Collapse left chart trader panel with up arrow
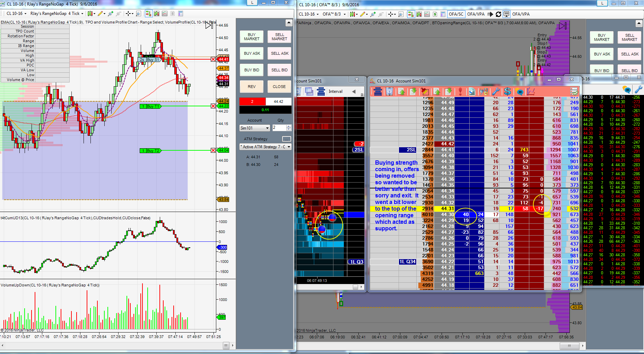Viewport: 644px width, 354px height. pyautogui.click(x=289, y=23)
